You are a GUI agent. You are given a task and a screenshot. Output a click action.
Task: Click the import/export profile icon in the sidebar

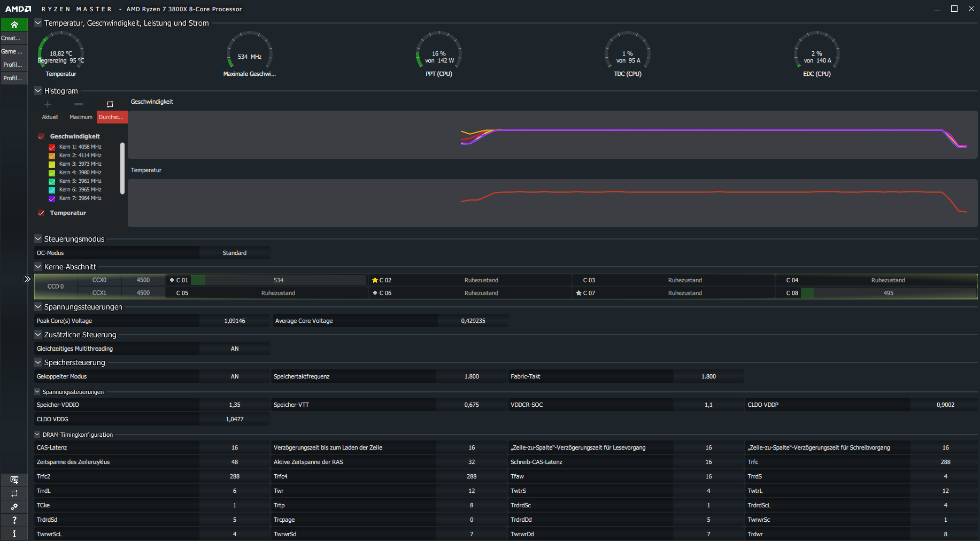click(14, 480)
